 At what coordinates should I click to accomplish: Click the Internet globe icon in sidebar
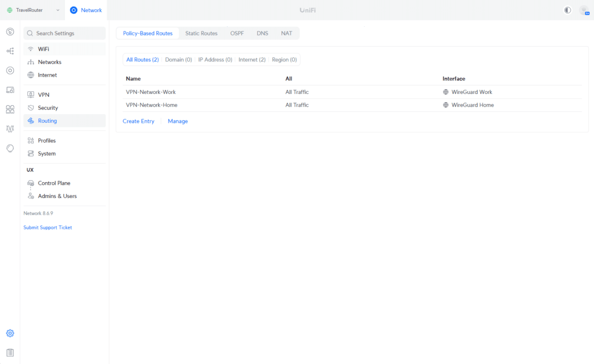coord(30,75)
